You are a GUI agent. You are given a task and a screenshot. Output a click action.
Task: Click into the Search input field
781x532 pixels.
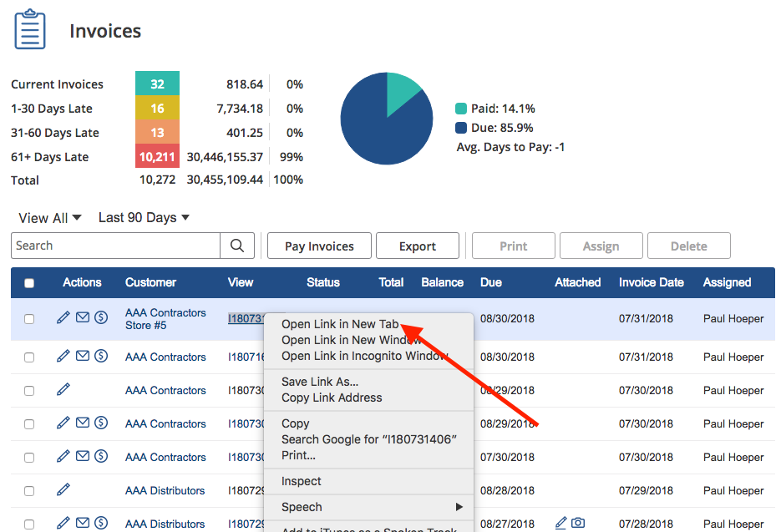115,246
